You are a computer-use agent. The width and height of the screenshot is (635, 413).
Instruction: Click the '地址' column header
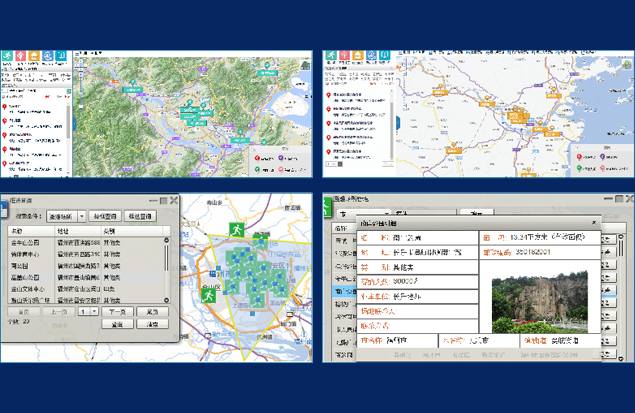(x=78, y=231)
